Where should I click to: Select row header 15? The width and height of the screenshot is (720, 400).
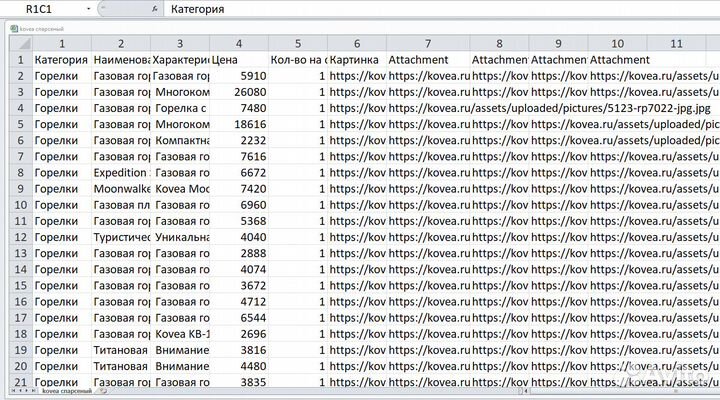pyautogui.click(x=21, y=286)
